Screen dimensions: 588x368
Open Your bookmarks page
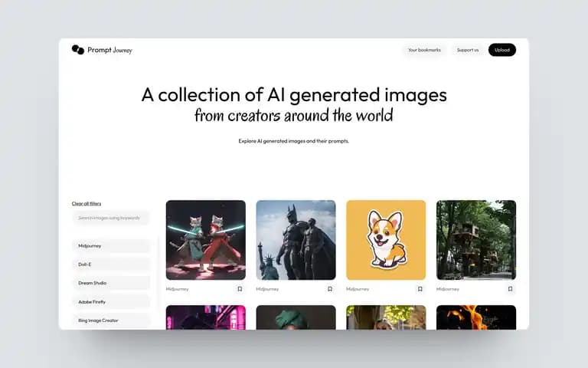424,50
